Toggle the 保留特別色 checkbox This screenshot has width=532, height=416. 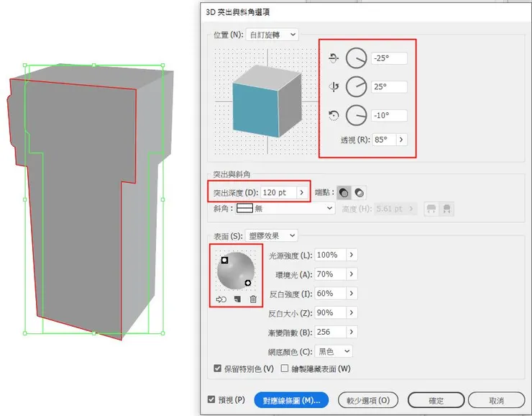218,368
